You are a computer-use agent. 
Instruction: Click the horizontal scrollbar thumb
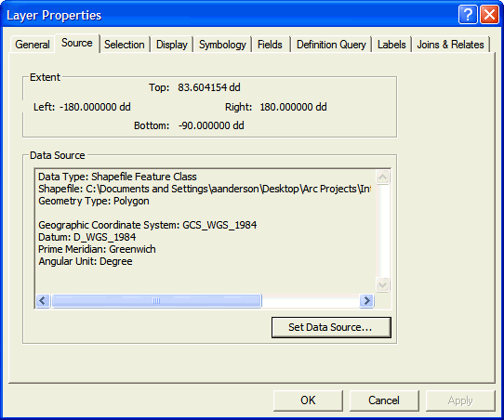[x=156, y=301]
